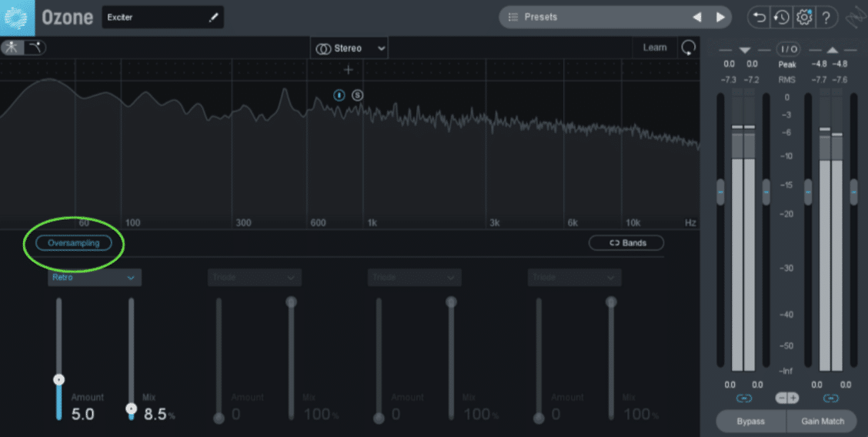Click band 1 Mix value 8.5
The height and width of the screenshot is (437, 868).
(155, 415)
